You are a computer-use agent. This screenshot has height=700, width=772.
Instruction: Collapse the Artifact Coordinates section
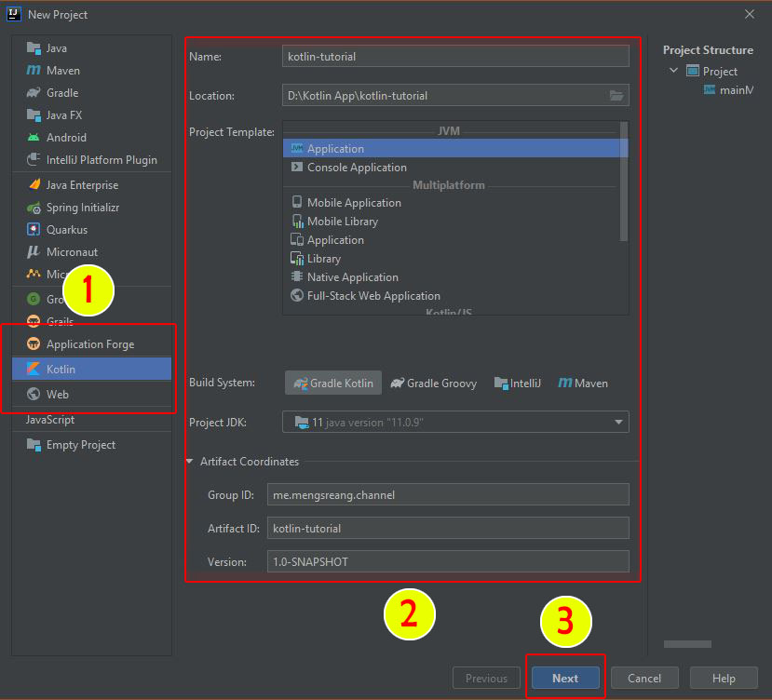190,462
